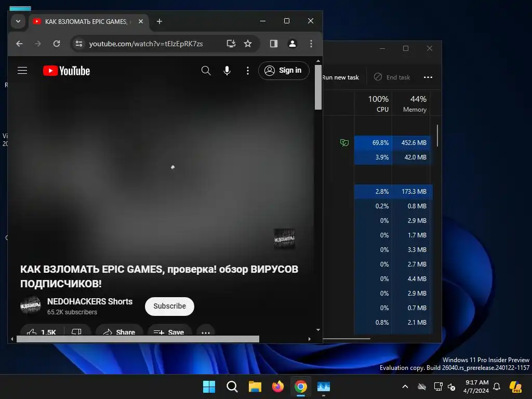This screenshot has height=399, width=532.
Task: Open YouTube settings three-dot menu
Action: coord(248,71)
